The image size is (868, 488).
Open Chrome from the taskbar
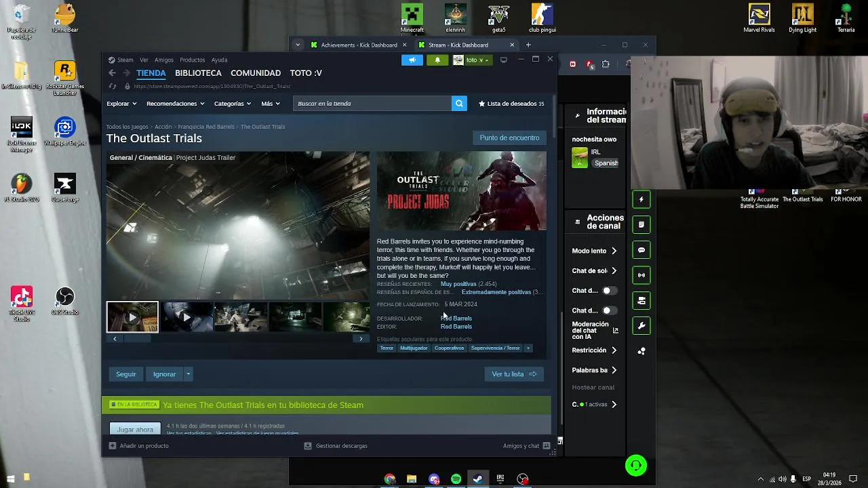[390, 479]
